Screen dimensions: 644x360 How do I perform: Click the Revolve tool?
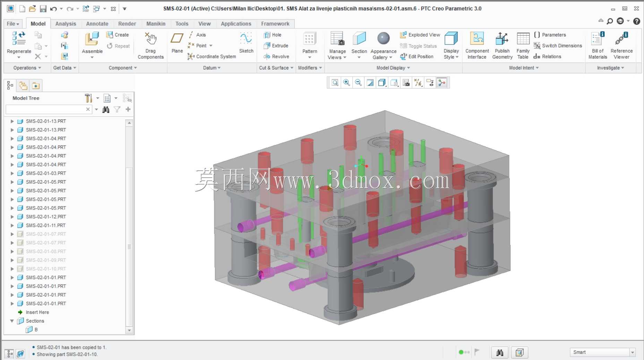coord(276,56)
